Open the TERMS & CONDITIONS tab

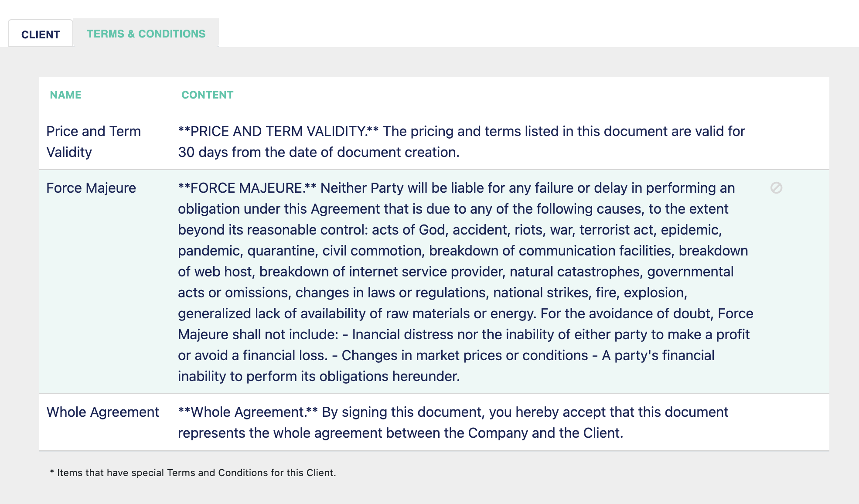tap(146, 34)
